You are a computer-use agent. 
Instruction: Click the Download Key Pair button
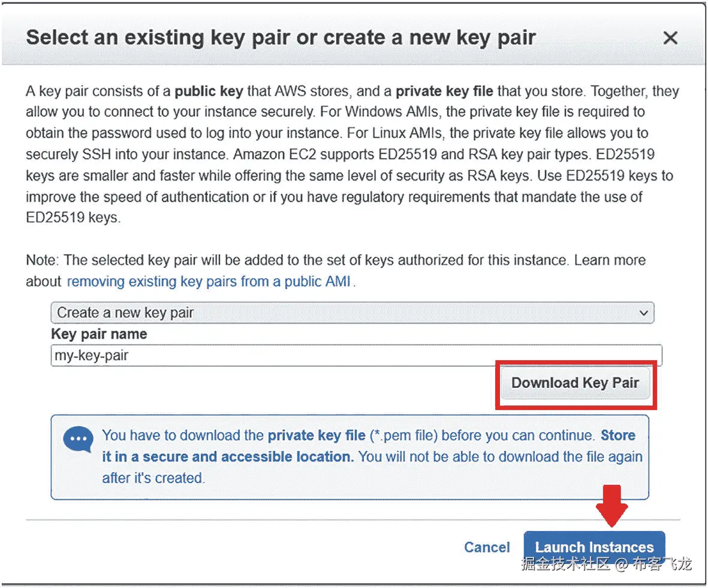click(x=575, y=383)
